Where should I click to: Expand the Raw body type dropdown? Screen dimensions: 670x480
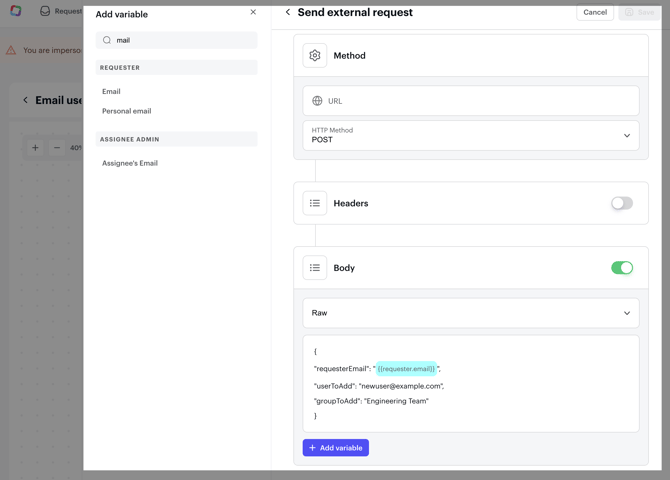pos(471,313)
